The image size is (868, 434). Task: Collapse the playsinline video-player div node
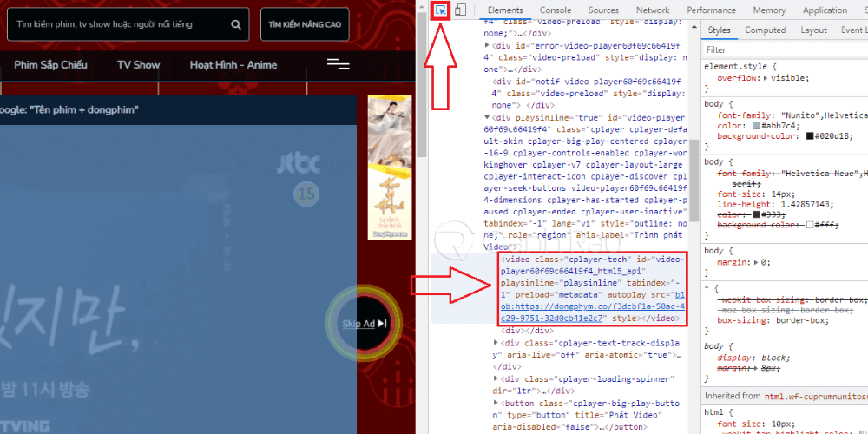487,117
